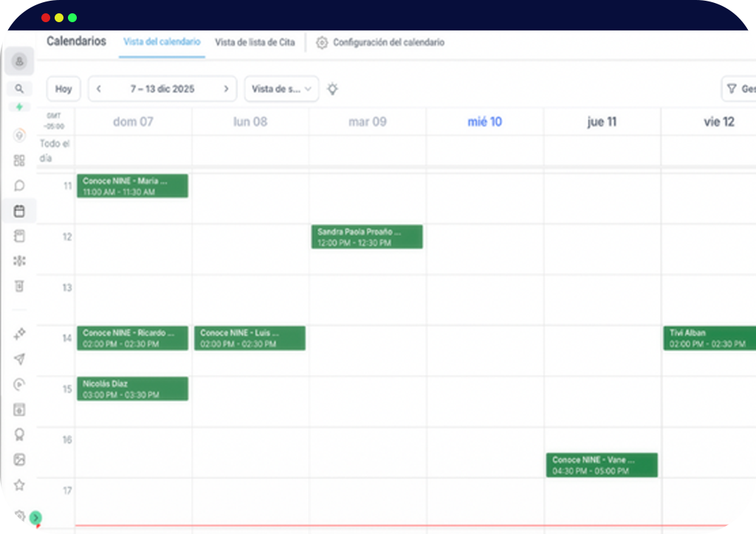Open conversations chat bubble icon
This screenshot has width=756, height=534.
point(19,185)
